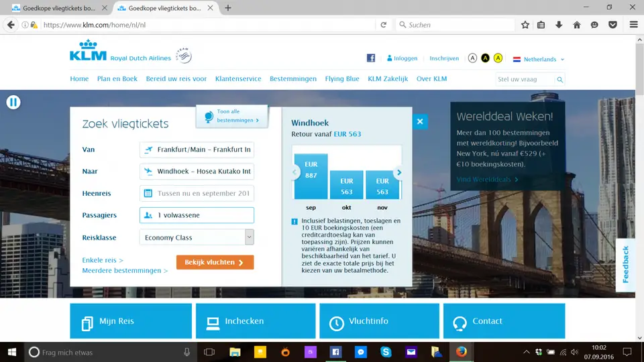Open the Windows Start menu
The width and height of the screenshot is (644, 362).
(x=12, y=352)
